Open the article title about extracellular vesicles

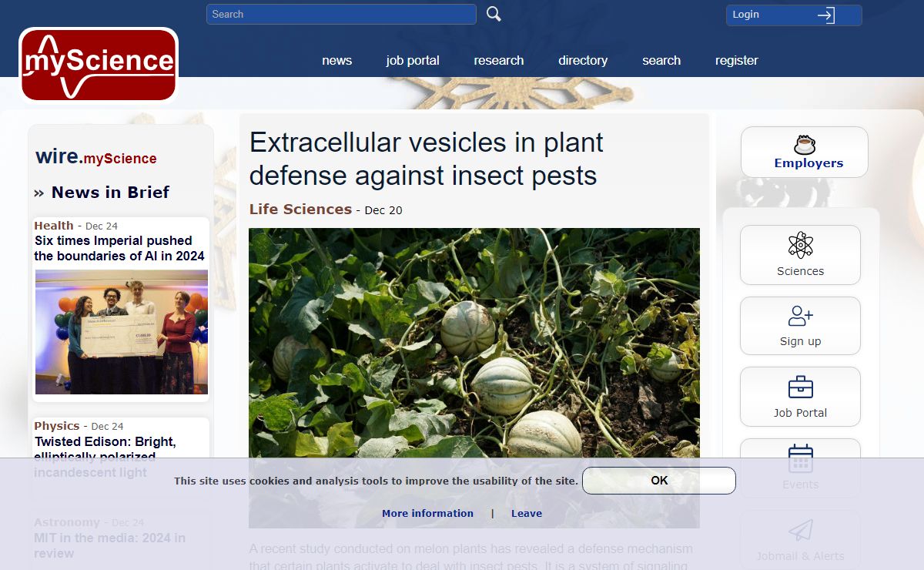point(426,159)
